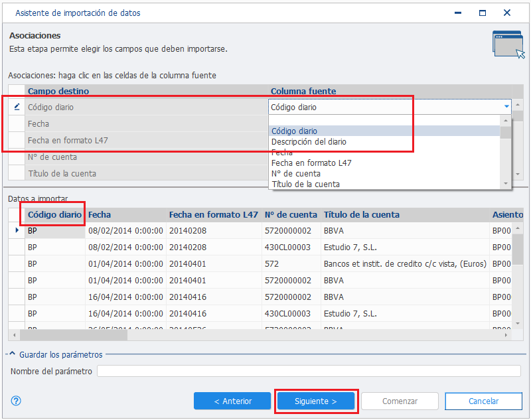Image resolution: width=531 pixels, height=420 pixels.
Task: Click the left arrow of horizontal scrollbar
Action: point(14,335)
